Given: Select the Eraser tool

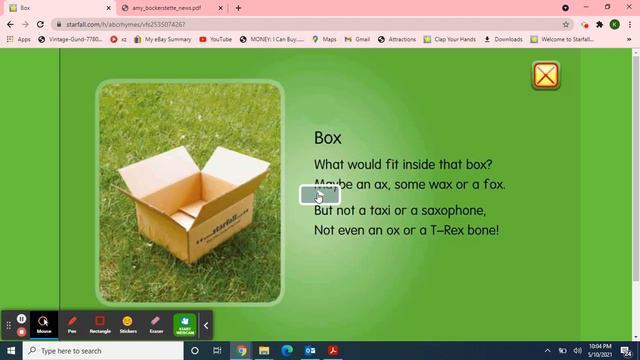Looking at the screenshot, I should coord(156,325).
